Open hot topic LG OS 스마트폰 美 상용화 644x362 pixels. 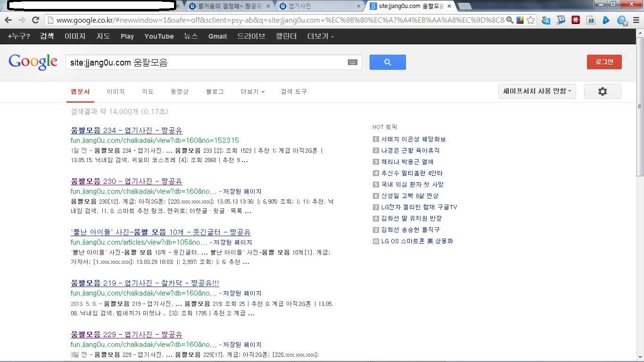coord(417,241)
